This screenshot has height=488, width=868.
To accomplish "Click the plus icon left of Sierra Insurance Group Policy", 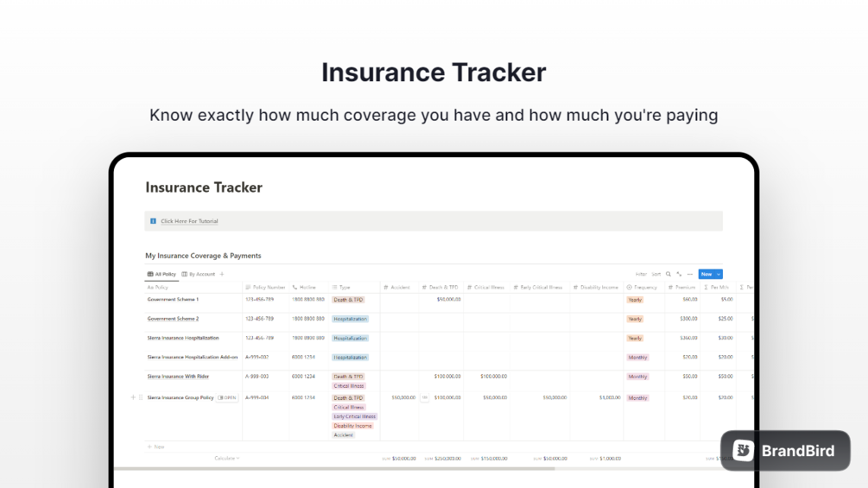I will click(133, 398).
